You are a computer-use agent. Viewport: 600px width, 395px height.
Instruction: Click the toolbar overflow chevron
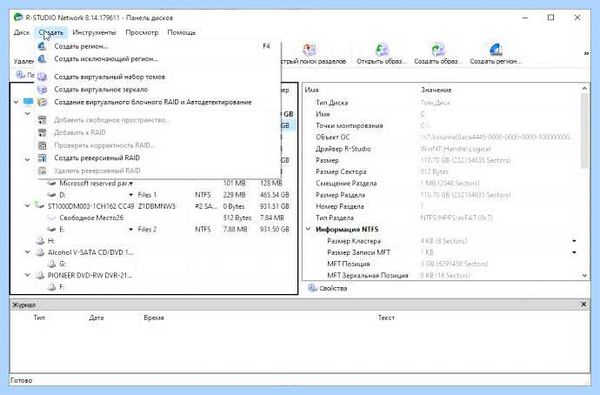tap(586, 54)
